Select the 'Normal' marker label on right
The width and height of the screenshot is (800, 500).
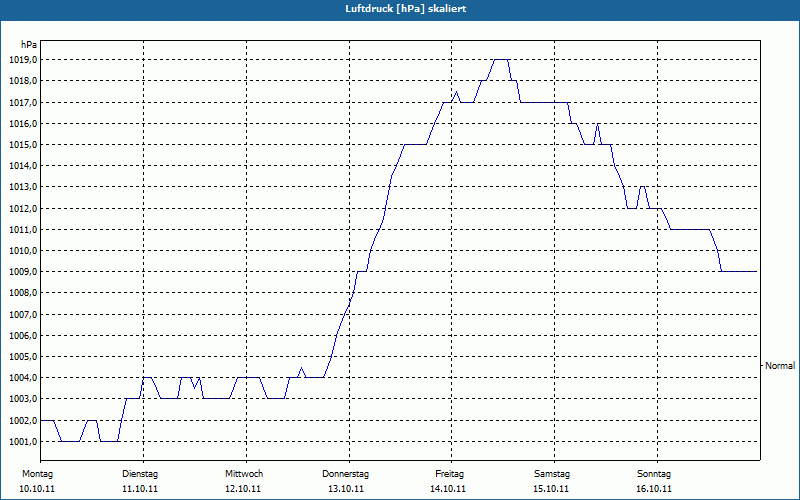point(780,366)
